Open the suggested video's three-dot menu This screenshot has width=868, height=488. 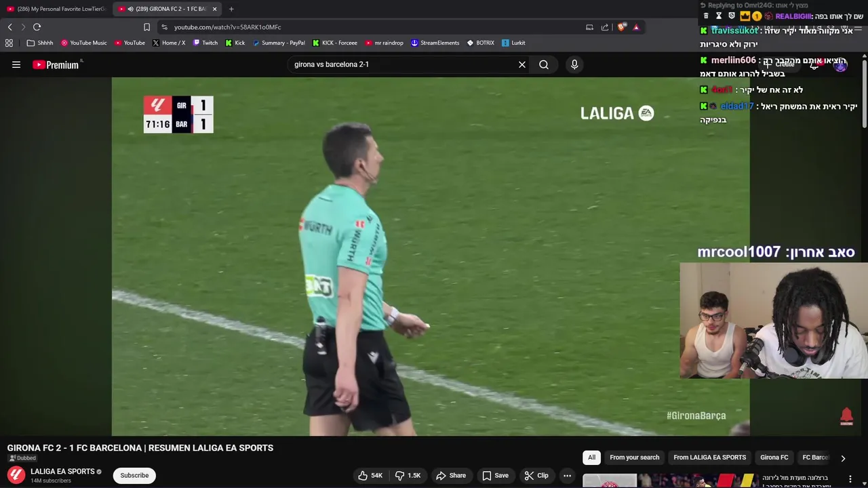850,479
